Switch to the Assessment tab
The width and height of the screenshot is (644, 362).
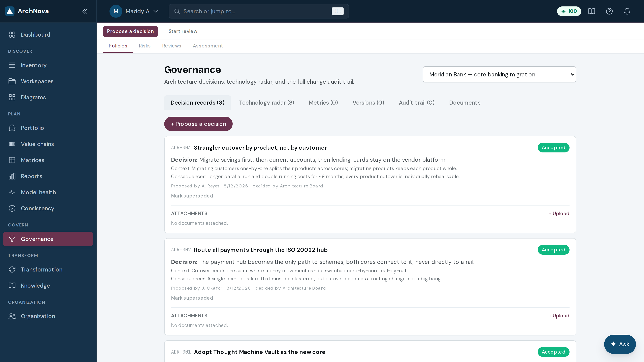point(208,46)
